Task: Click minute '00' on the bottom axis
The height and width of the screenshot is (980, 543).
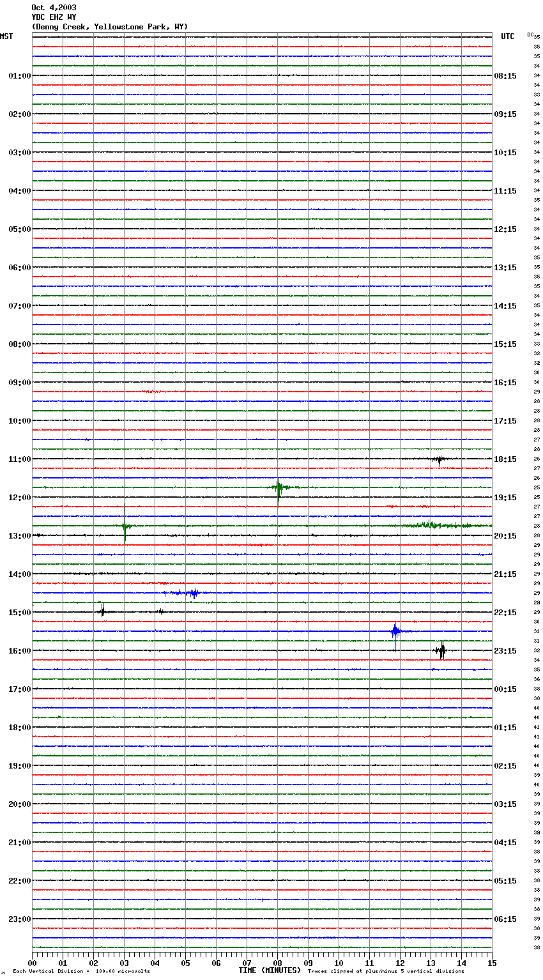Action: coord(32,963)
